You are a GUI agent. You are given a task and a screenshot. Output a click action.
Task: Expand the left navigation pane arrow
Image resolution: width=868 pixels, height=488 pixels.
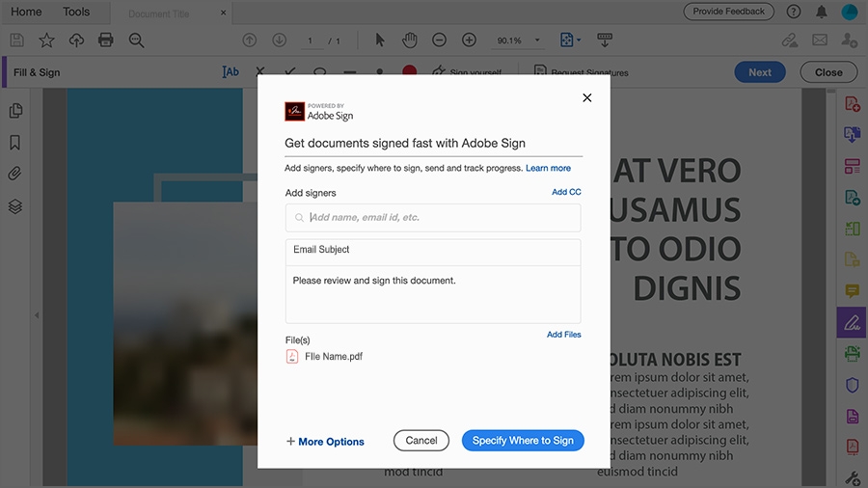point(37,315)
